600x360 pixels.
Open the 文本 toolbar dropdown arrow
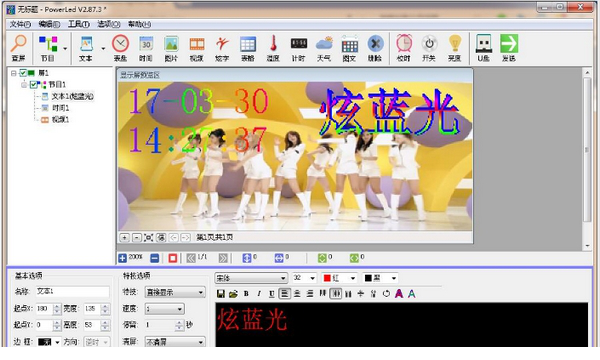click(x=103, y=49)
